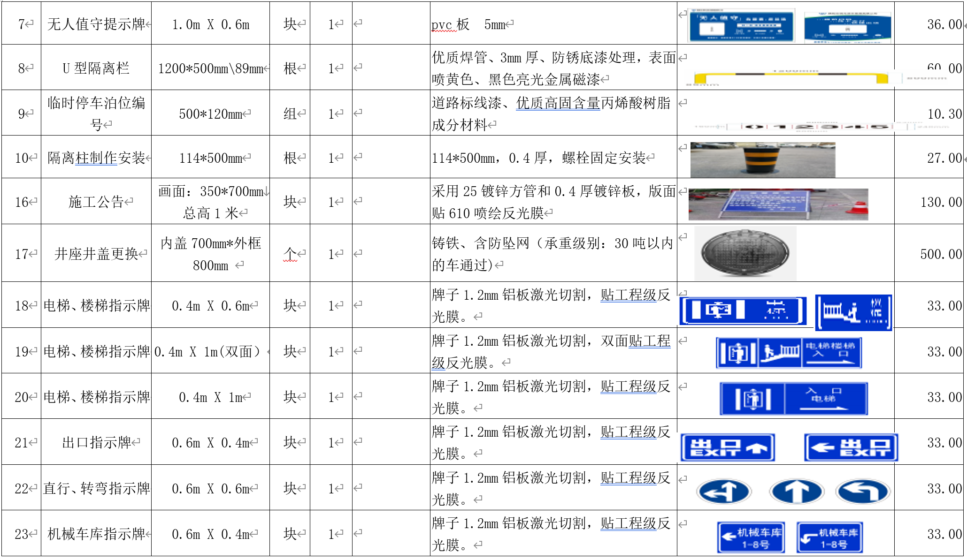Click the construction notice board photo
Image resolution: width=967 pixels, height=560 pixels.
(778, 204)
